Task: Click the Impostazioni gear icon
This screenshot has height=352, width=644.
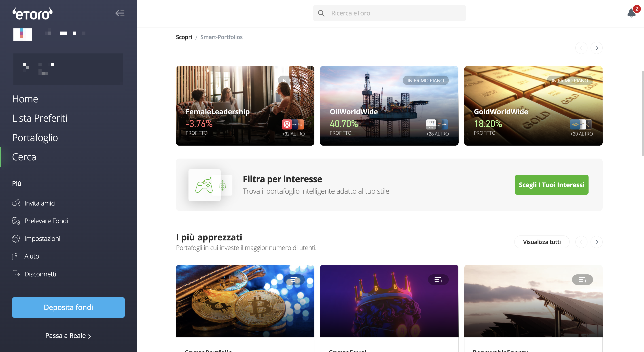Action: point(16,239)
